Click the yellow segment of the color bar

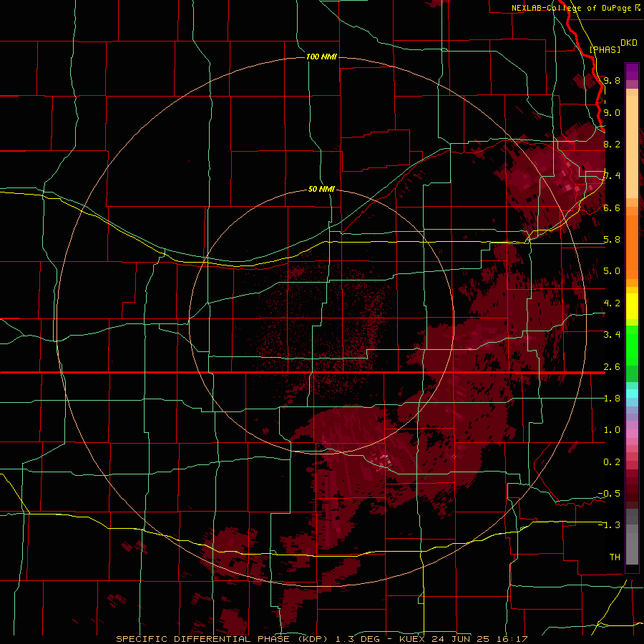pos(632,306)
